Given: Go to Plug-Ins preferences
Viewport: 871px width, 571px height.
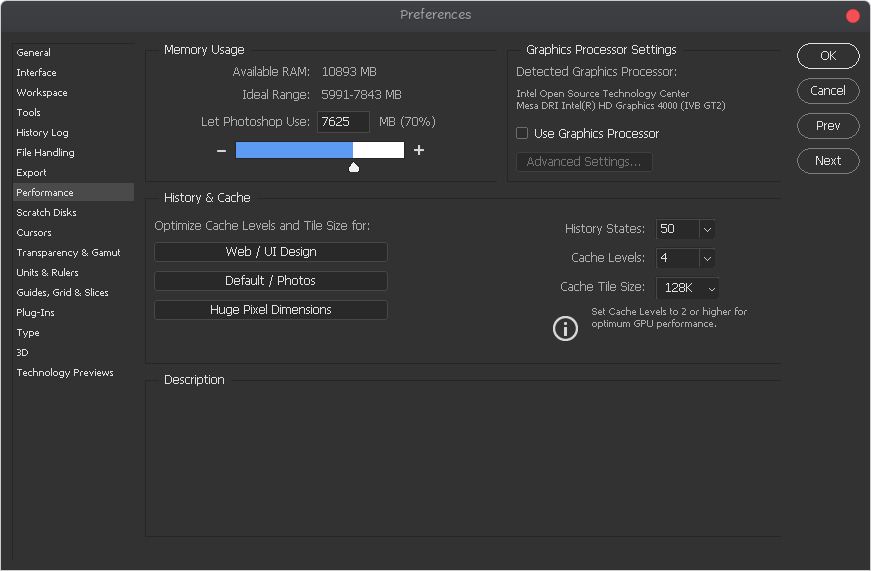Looking at the screenshot, I should tap(73, 312).
